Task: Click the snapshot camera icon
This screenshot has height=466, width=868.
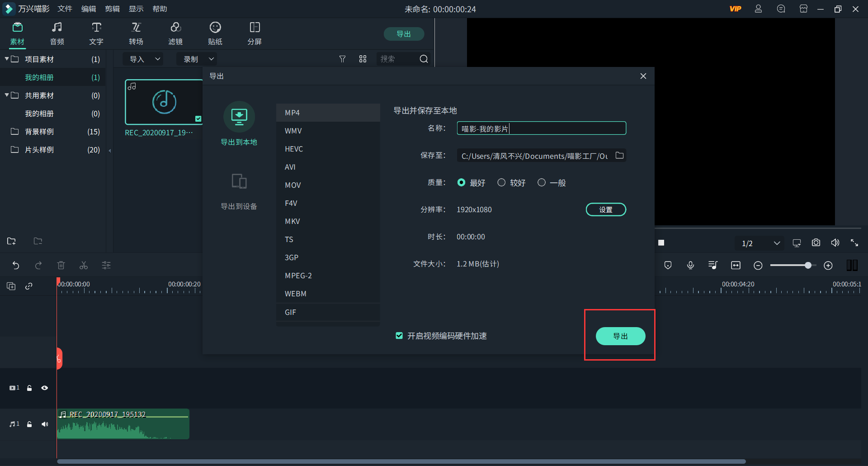Action: point(816,243)
